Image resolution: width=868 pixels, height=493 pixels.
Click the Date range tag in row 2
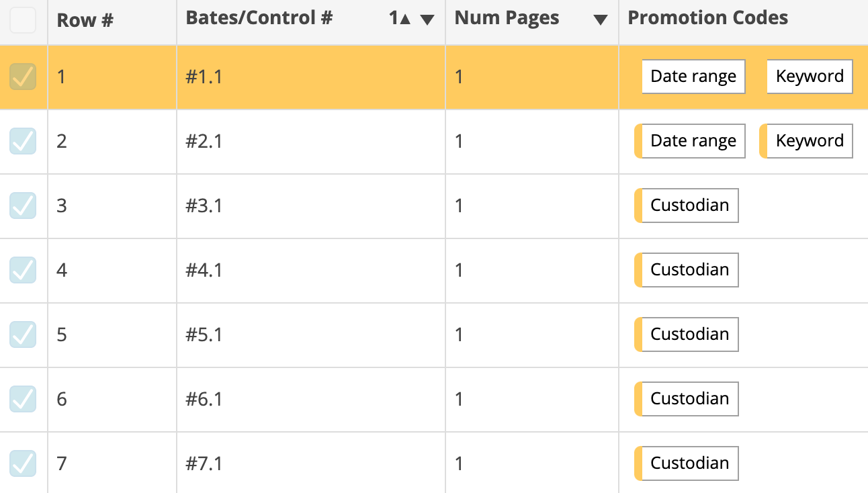[x=690, y=141]
